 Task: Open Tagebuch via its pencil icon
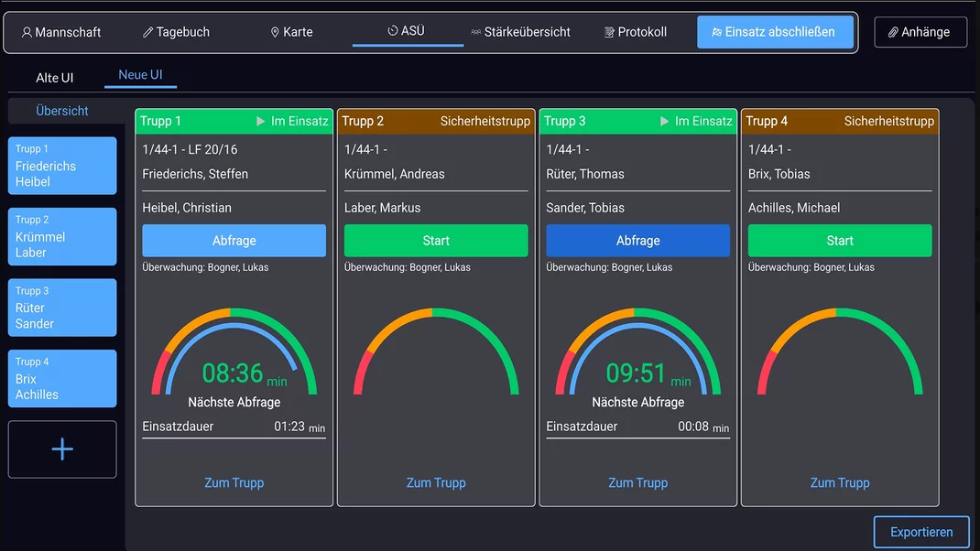[147, 32]
